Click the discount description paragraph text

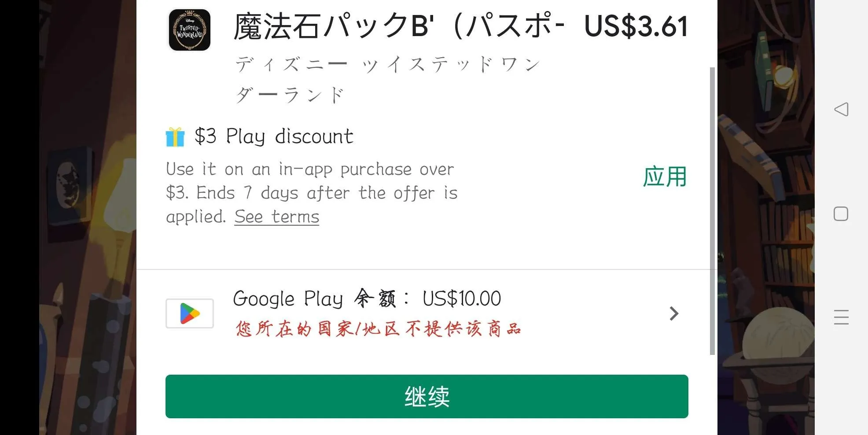click(x=312, y=193)
